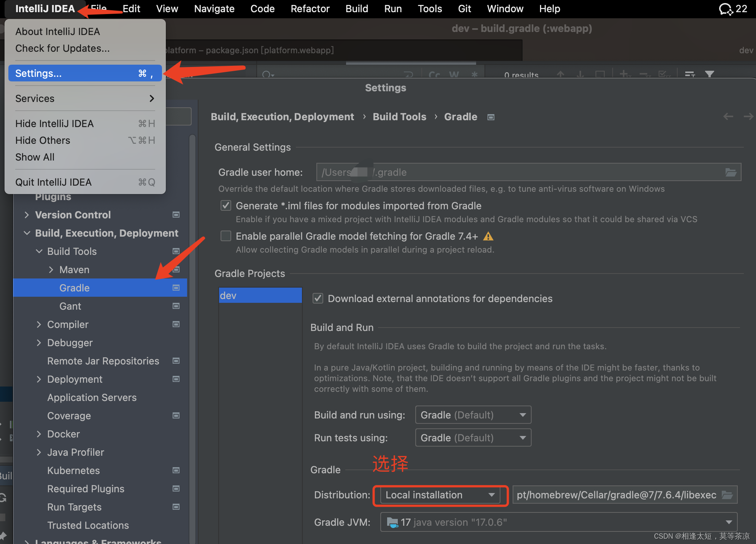Expand the Maven settings node

click(x=51, y=270)
